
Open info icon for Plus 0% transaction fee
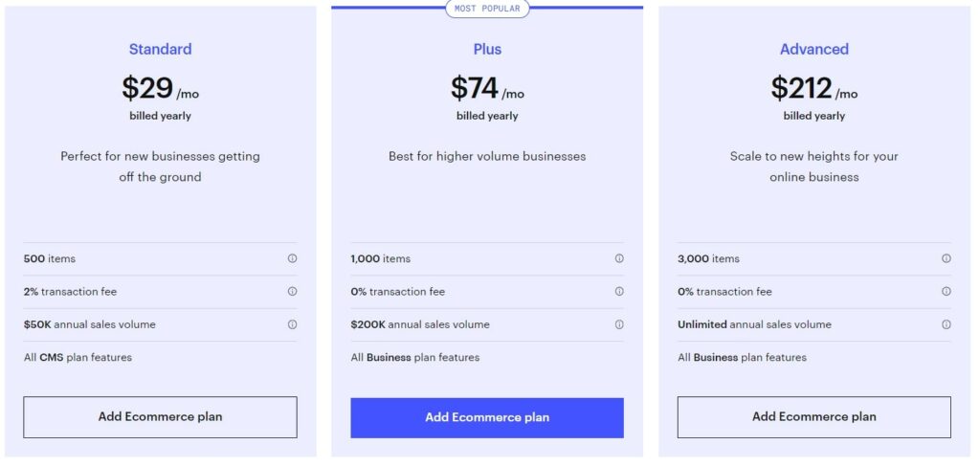(x=619, y=291)
